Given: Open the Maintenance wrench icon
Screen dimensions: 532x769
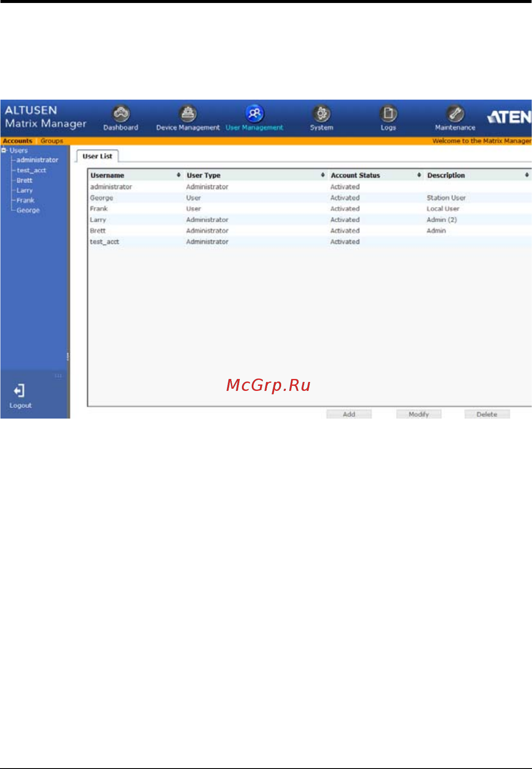Looking at the screenshot, I should [x=455, y=114].
